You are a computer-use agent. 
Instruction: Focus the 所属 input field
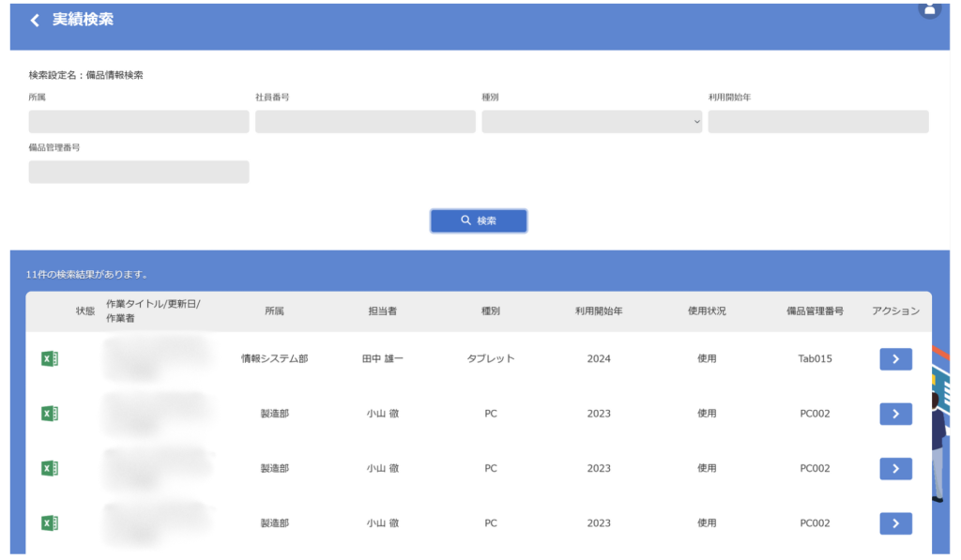click(139, 122)
